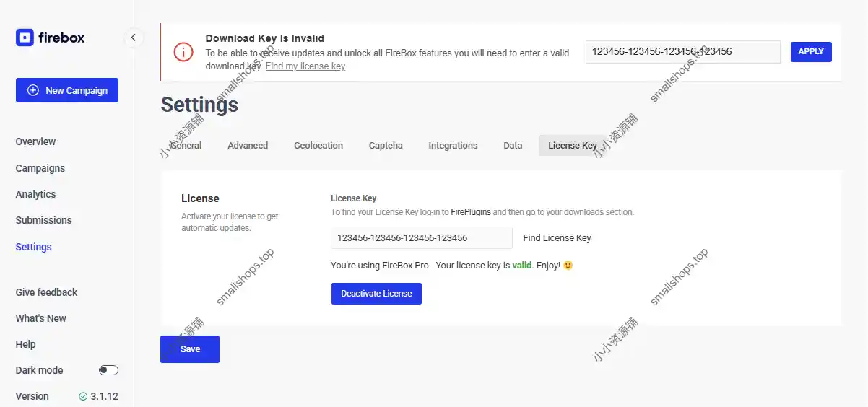Click the version number 3.1.12

104,396
